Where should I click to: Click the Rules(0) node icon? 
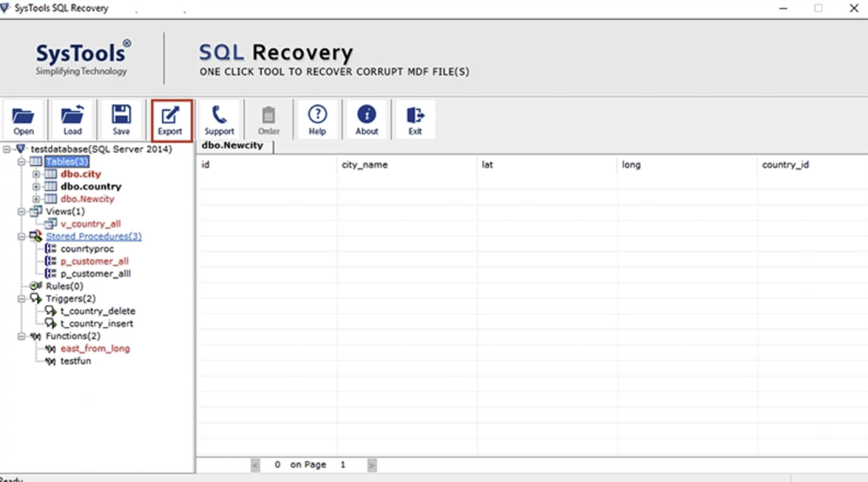[36, 286]
